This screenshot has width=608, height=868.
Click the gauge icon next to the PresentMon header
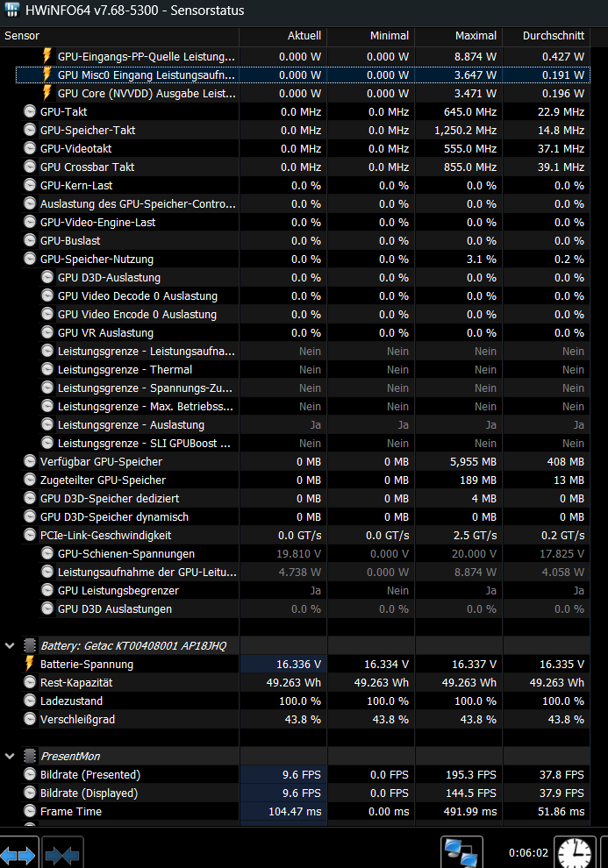29,756
